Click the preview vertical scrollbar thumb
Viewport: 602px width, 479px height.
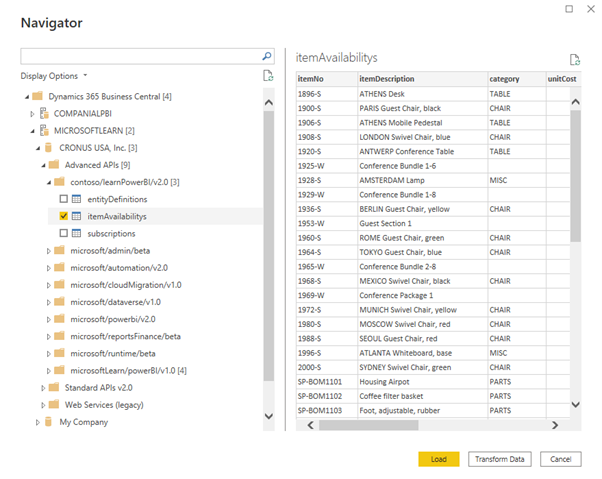pos(575,176)
